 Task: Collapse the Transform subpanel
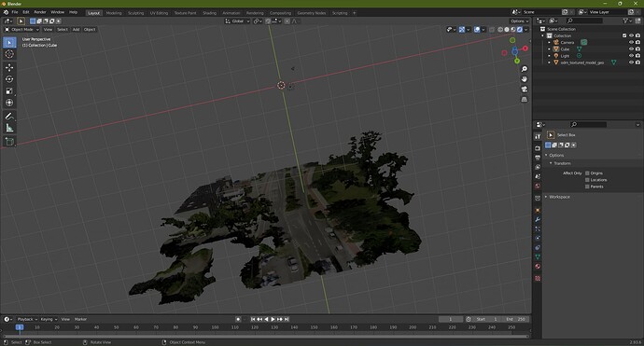(x=552, y=163)
